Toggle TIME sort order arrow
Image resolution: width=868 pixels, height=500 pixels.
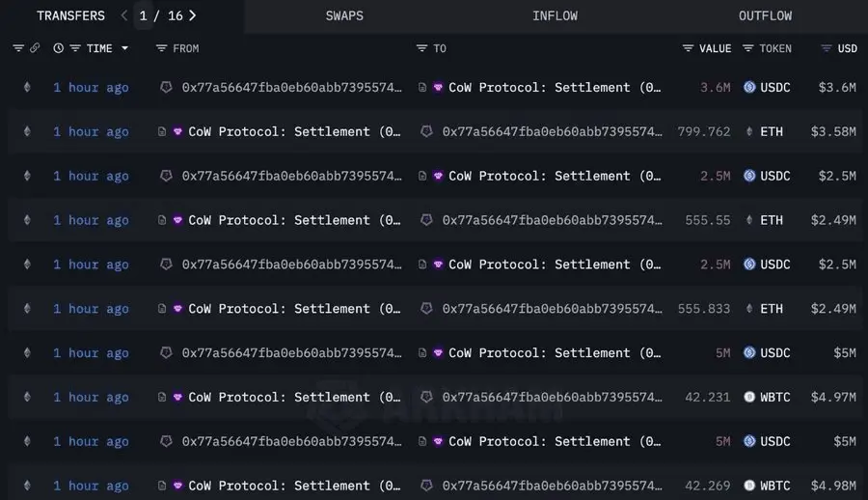coord(124,48)
